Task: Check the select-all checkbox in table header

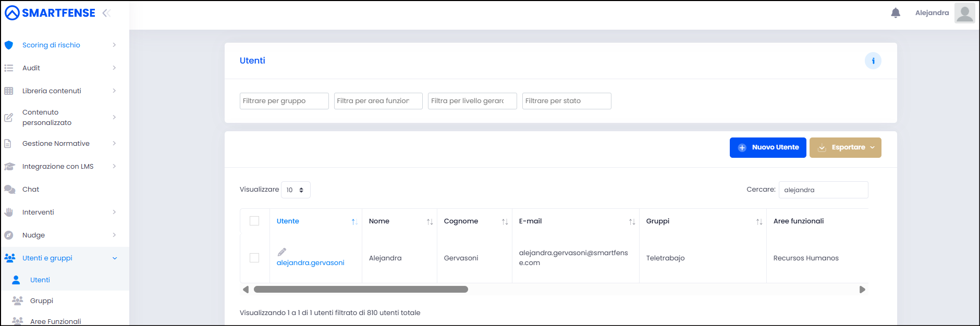Action: tap(254, 221)
